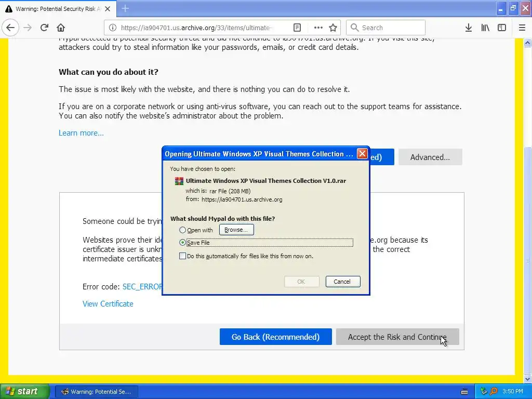The width and height of the screenshot is (532, 399).
Task: Bookmark this page with the star icon
Action: click(333, 28)
